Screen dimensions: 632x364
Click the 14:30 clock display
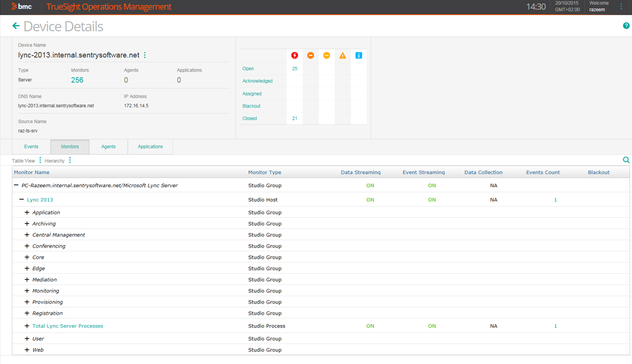(x=536, y=7)
